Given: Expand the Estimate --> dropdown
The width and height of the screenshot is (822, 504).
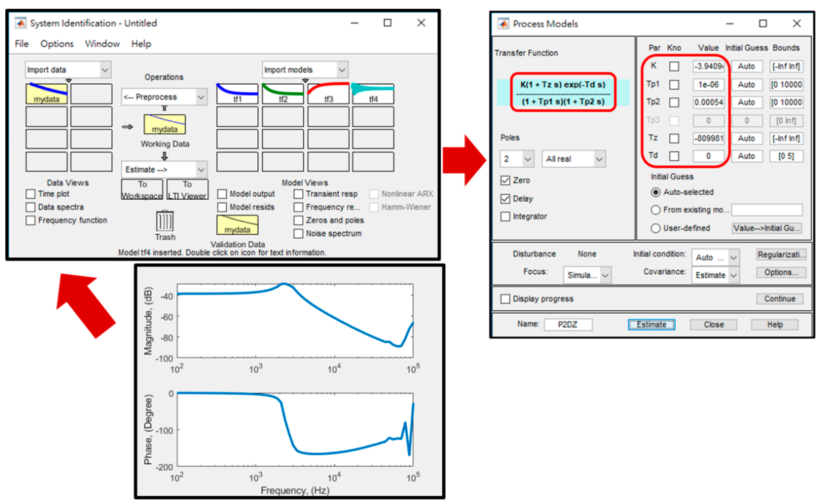Looking at the screenshot, I should [x=164, y=169].
